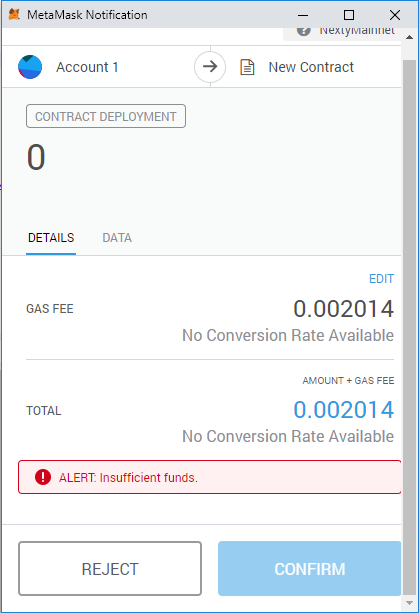This screenshot has height=613, width=419.
Task: Click the Insufficient funds alert banner
Action: [210, 477]
